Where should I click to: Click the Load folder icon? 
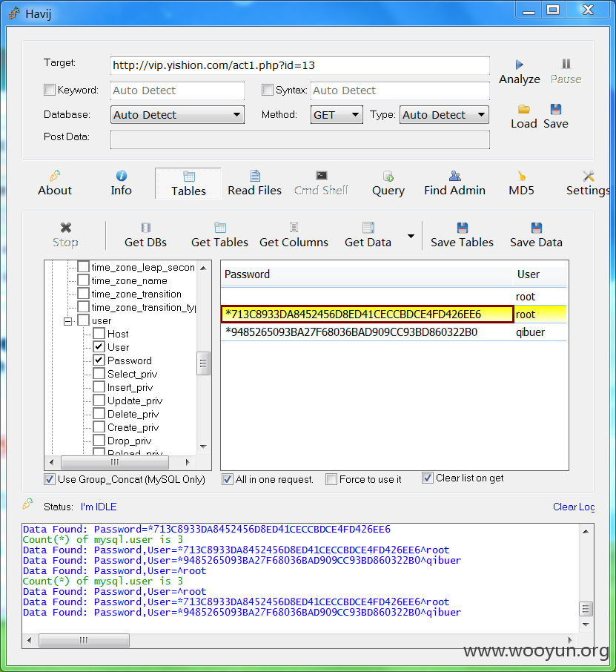click(523, 109)
